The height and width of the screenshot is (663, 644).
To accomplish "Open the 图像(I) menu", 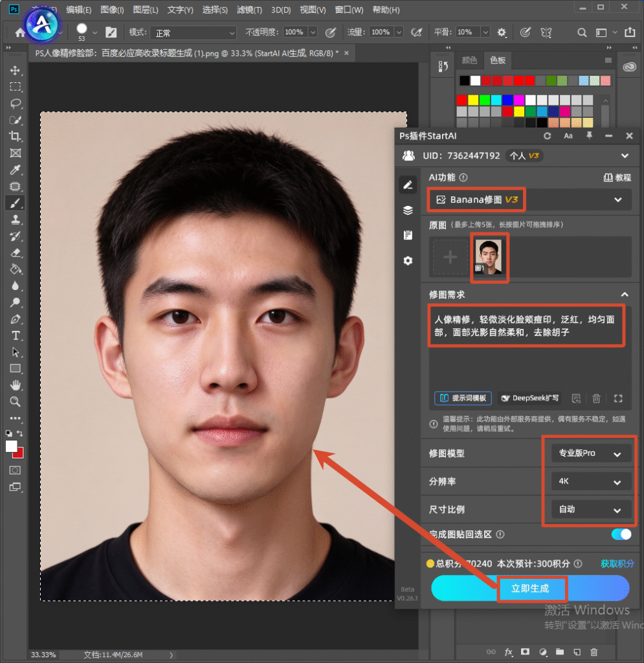I will (113, 10).
